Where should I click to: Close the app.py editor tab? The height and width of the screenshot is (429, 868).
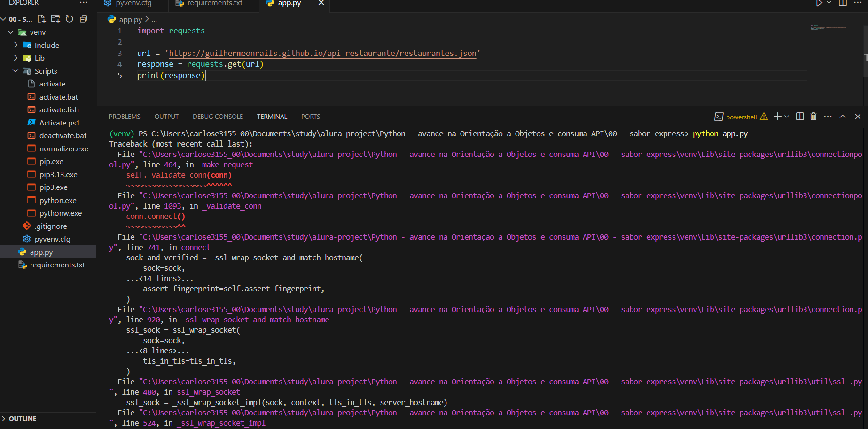pos(321,3)
